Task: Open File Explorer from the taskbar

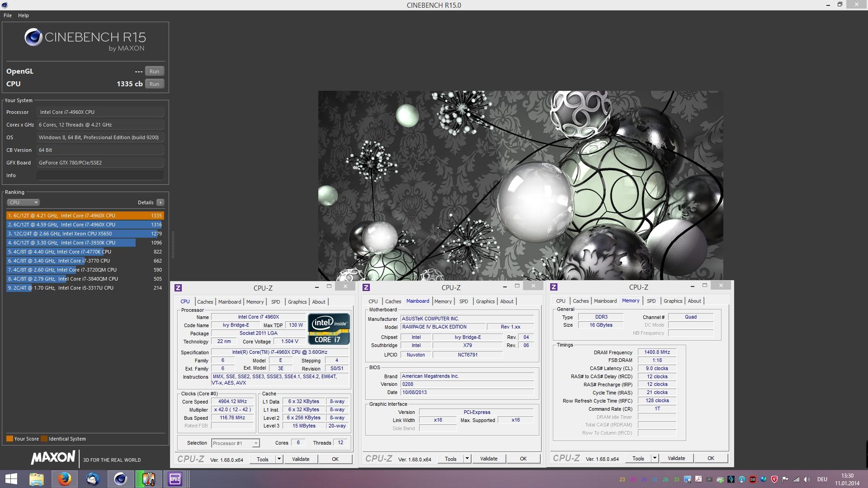Action: [37, 479]
